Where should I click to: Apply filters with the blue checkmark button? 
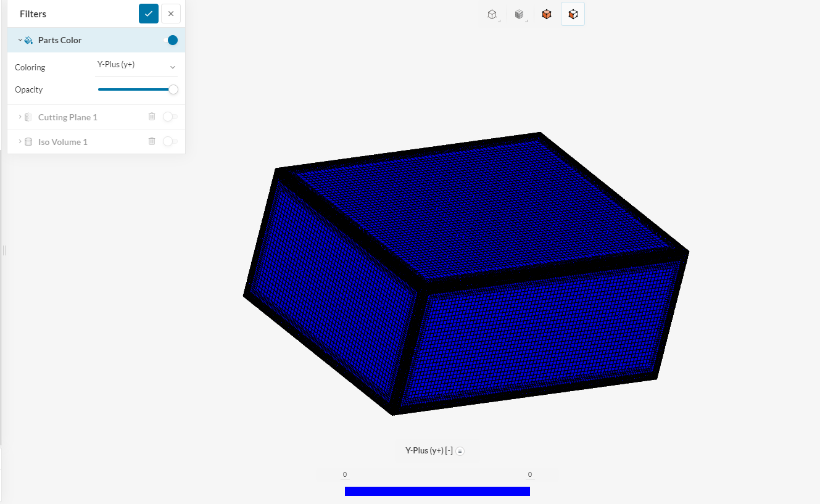[149, 14]
